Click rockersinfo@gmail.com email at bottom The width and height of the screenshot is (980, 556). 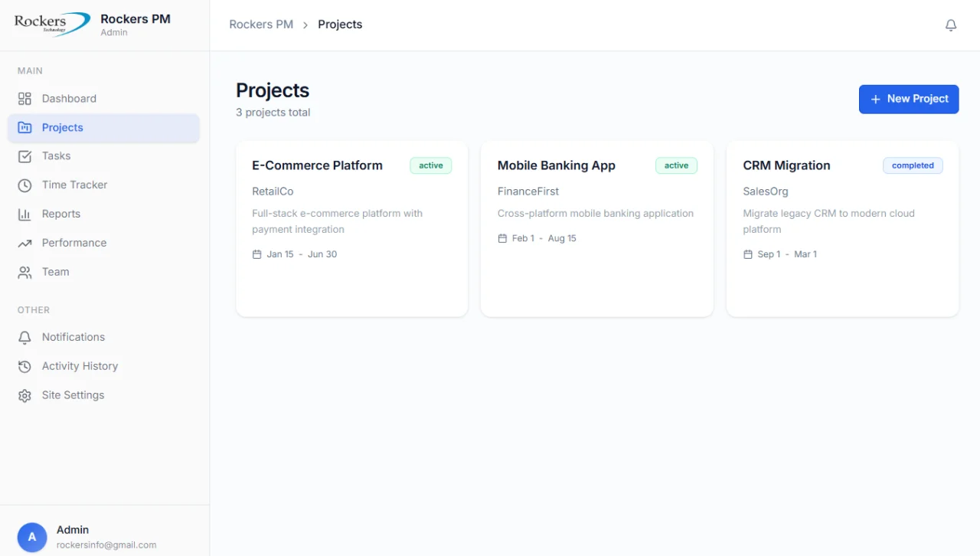coord(106,545)
